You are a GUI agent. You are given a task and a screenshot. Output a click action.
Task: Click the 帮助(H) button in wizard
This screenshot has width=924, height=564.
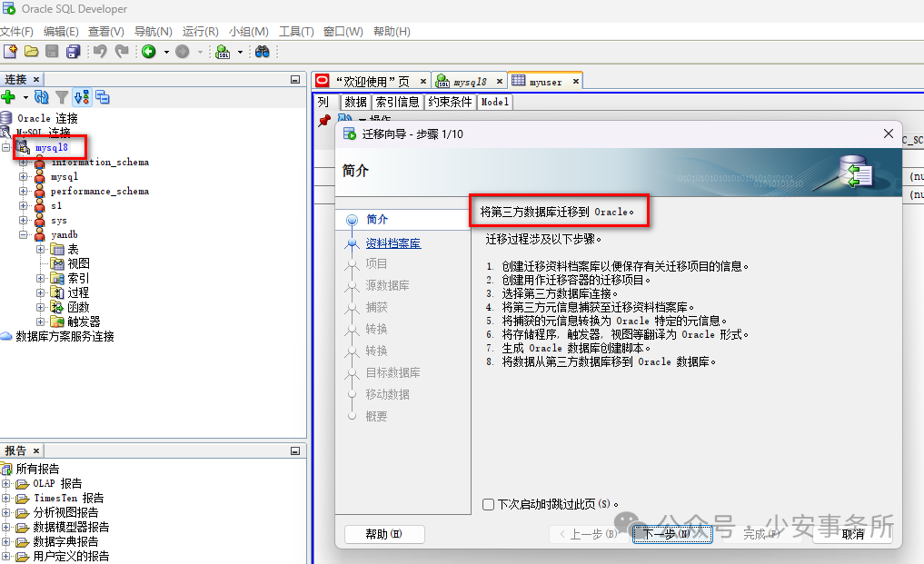[x=383, y=534]
